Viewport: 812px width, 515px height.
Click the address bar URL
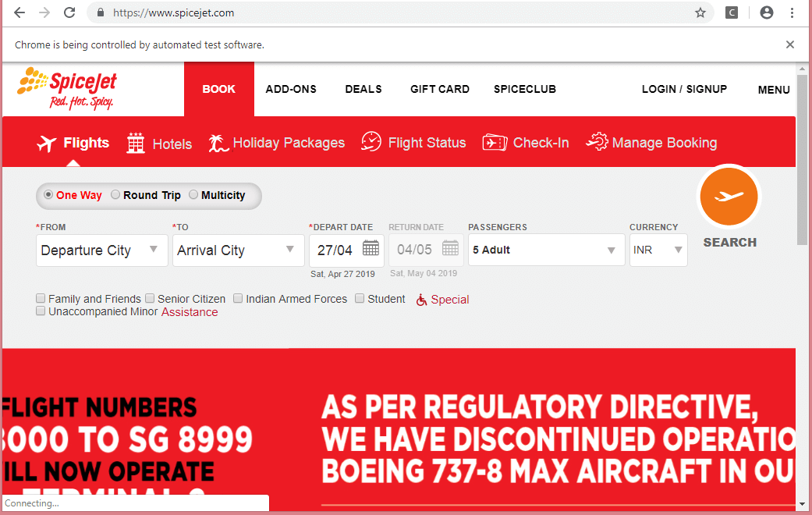point(173,12)
